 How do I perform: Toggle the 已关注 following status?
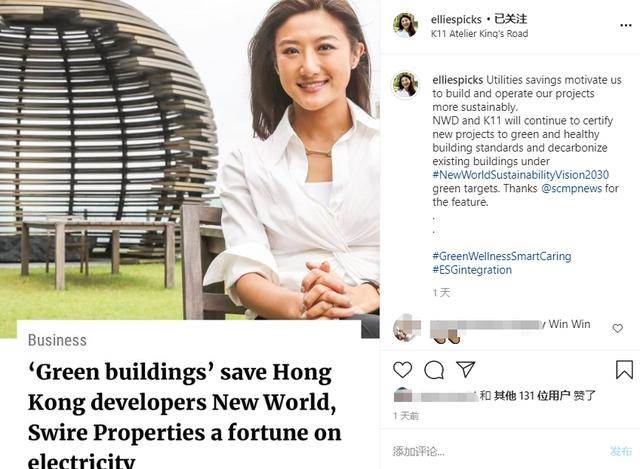point(510,19)
